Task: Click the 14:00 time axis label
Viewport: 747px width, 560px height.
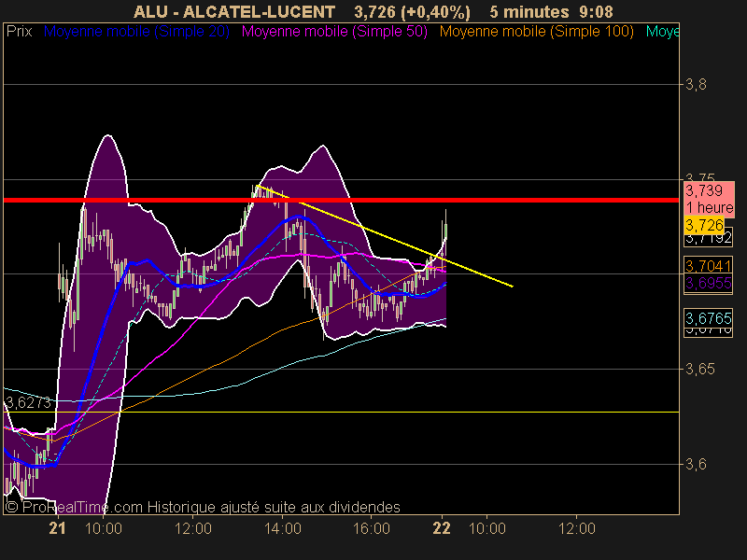Action: pos(283,528)
